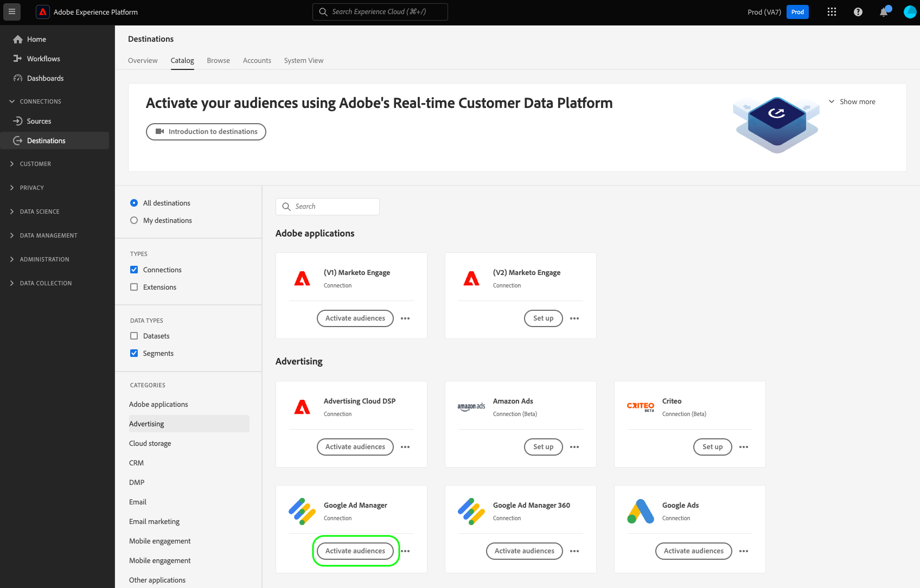Click the Workflows icon in sidebar

coord(18,59)
